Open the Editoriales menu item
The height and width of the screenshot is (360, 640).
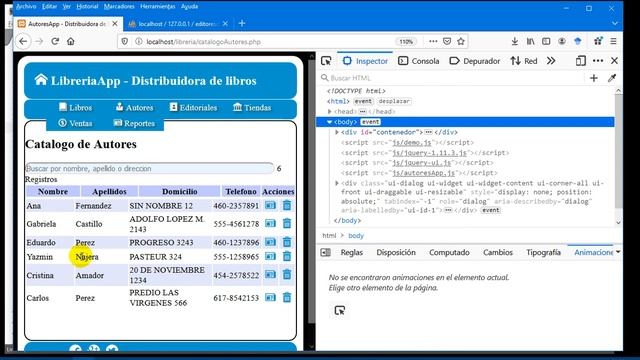[x=193, y=107]
